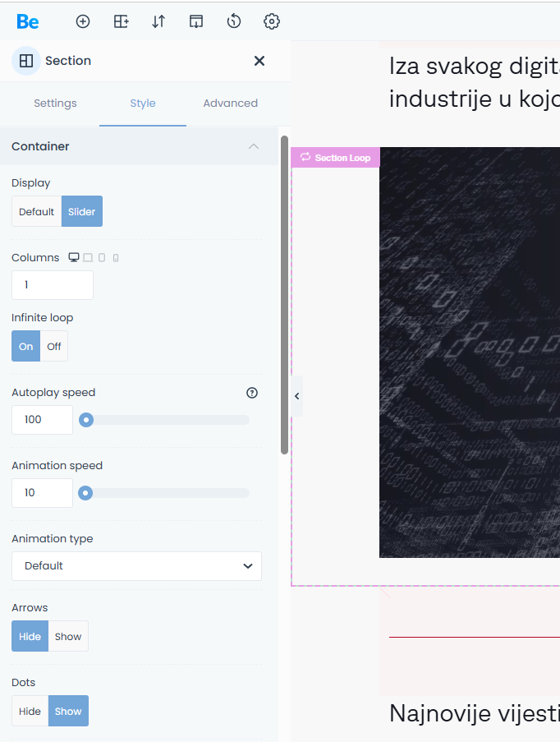
Task: Open the revisions history icon
Action: (234, 21)
